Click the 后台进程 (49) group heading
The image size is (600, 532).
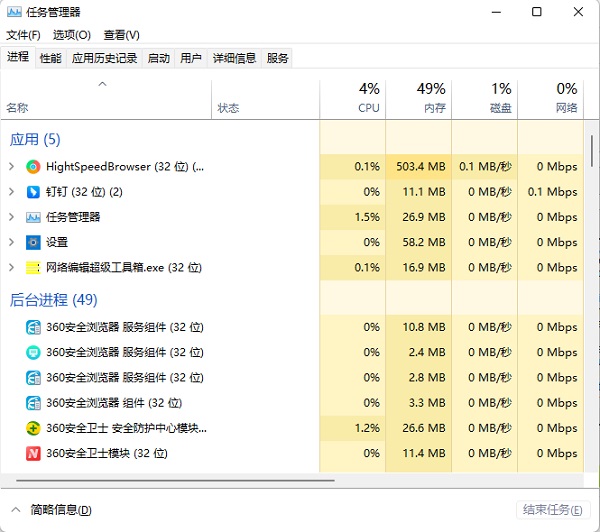[x=54, y=300]
